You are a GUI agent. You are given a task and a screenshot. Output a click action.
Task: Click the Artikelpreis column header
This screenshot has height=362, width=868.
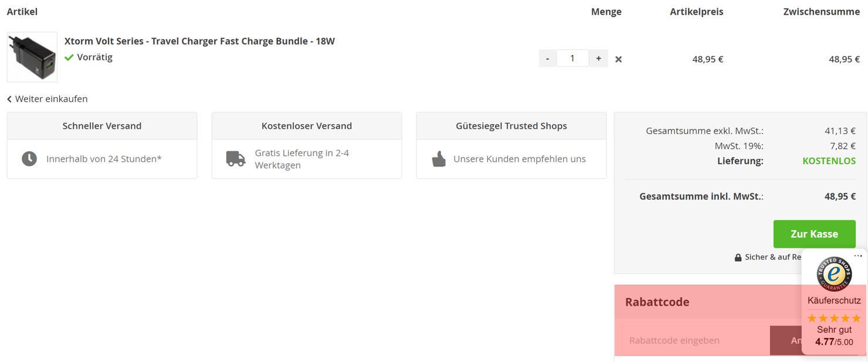coord(697,12)
